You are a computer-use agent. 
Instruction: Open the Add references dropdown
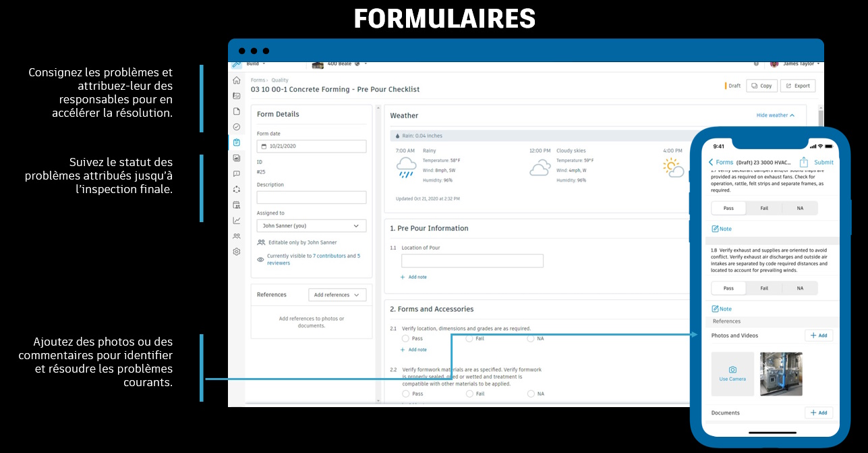click(337, 295)
